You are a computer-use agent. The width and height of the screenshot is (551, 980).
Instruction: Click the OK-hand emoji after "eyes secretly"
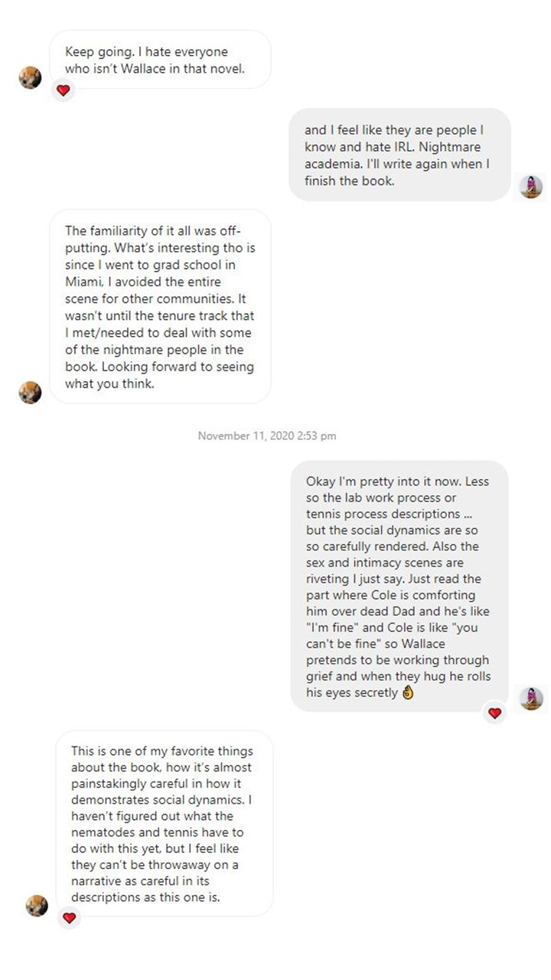(408, 693)
